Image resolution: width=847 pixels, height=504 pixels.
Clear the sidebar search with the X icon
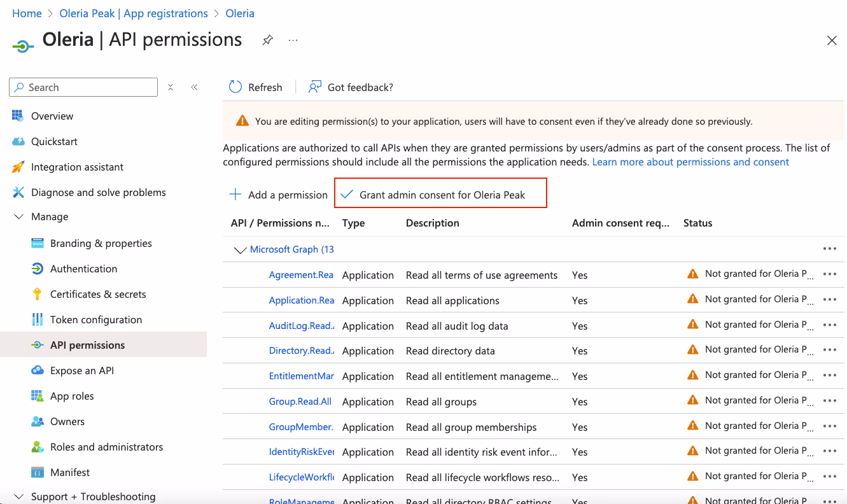171,87
